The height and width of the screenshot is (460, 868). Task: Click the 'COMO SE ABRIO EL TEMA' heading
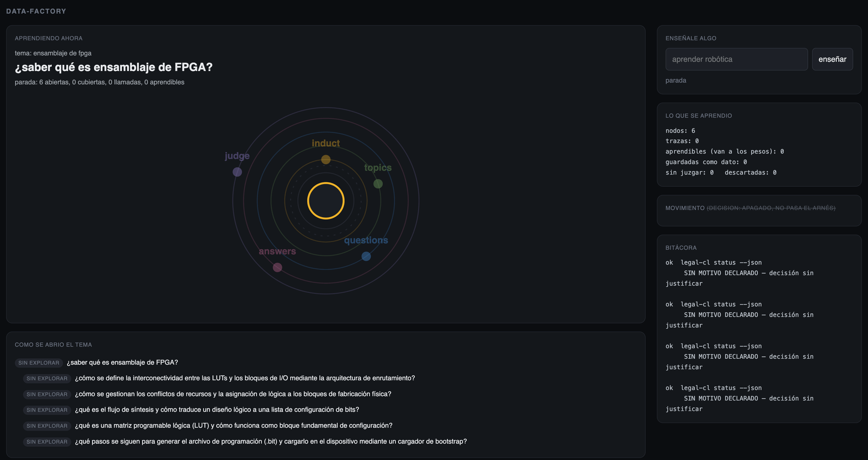click(53, 344)
